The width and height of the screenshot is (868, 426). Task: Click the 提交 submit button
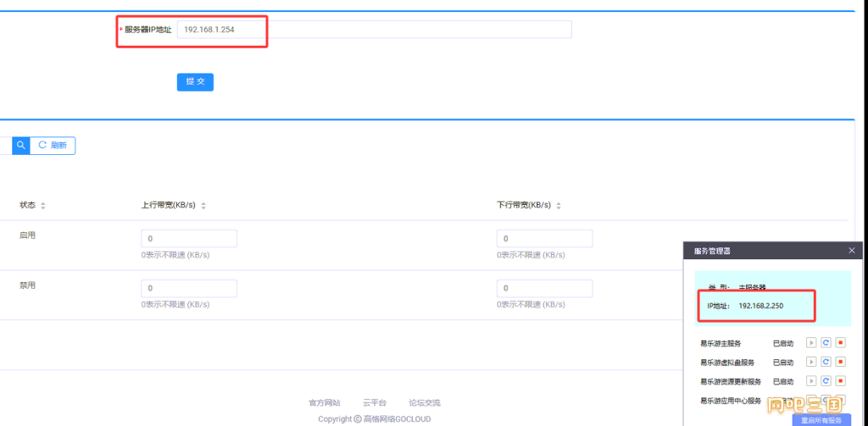click(196, 82)
